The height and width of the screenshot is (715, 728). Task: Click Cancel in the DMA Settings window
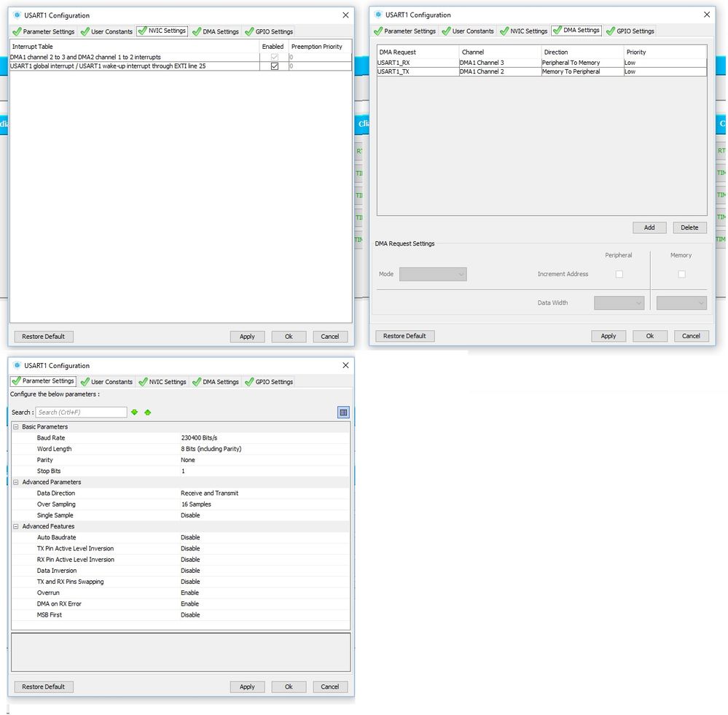pos(692,336)
